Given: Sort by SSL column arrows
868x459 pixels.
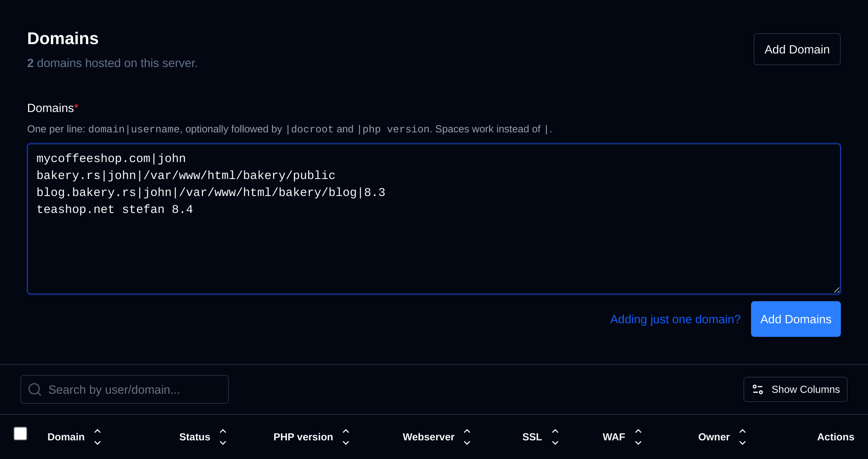Looking at the screenshot, I should [x=555, y=437].
